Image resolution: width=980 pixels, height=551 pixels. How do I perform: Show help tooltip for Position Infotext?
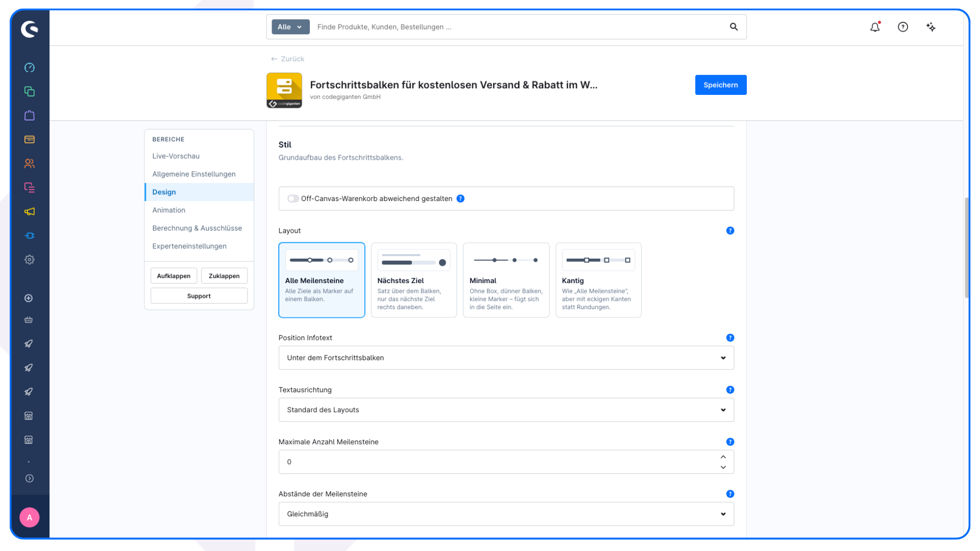(x=730, y=338)
